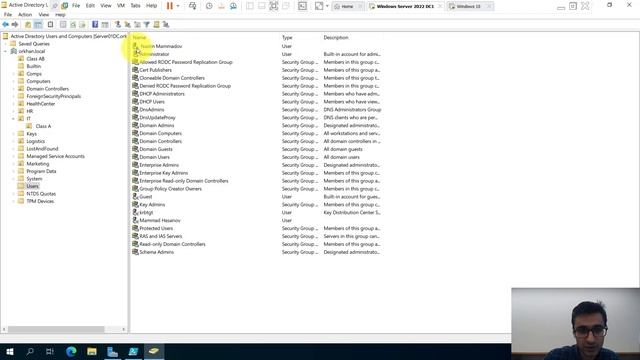The image size is (640, 360).
Task: Click the create new organizational unit icon
Action: (x=137, y=24)
